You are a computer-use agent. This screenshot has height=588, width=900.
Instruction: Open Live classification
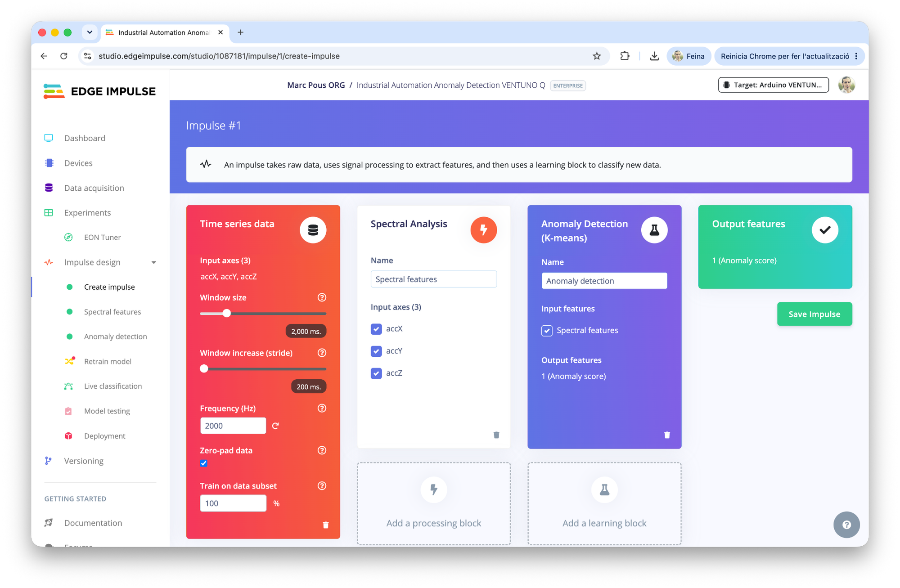[113, 386]
